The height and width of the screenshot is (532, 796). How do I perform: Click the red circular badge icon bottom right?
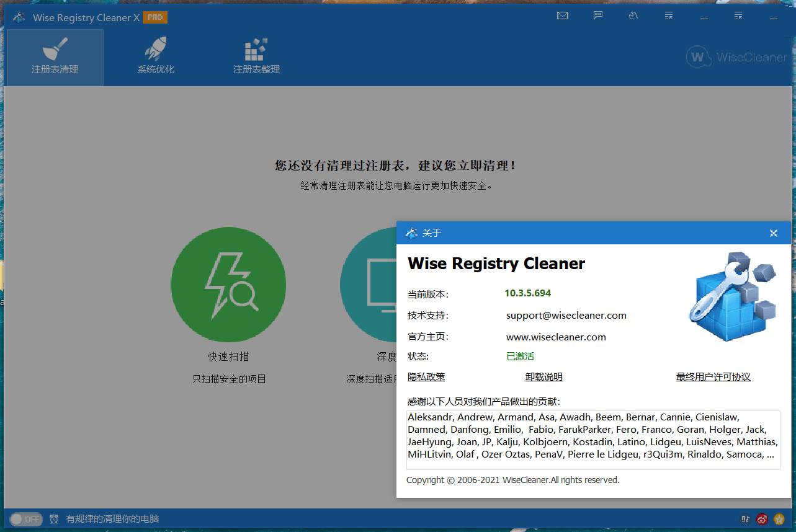pyautogui.click(x=761, y=519)
